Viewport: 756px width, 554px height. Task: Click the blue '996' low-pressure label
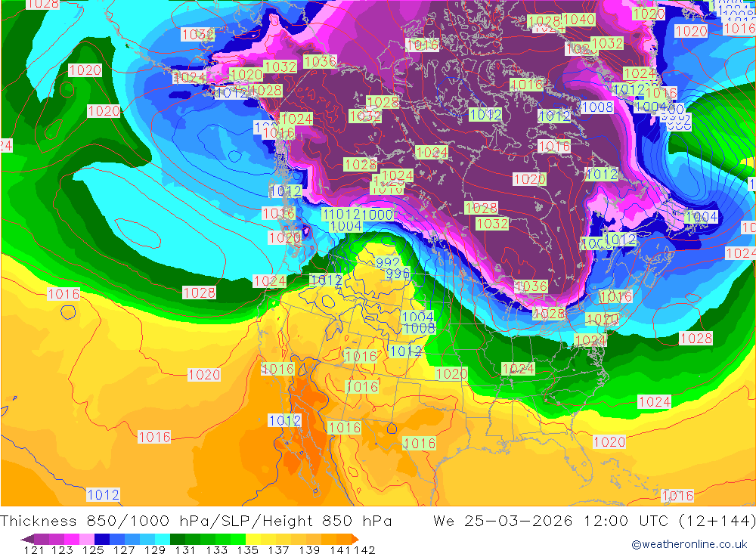click(x=398, y=274)
